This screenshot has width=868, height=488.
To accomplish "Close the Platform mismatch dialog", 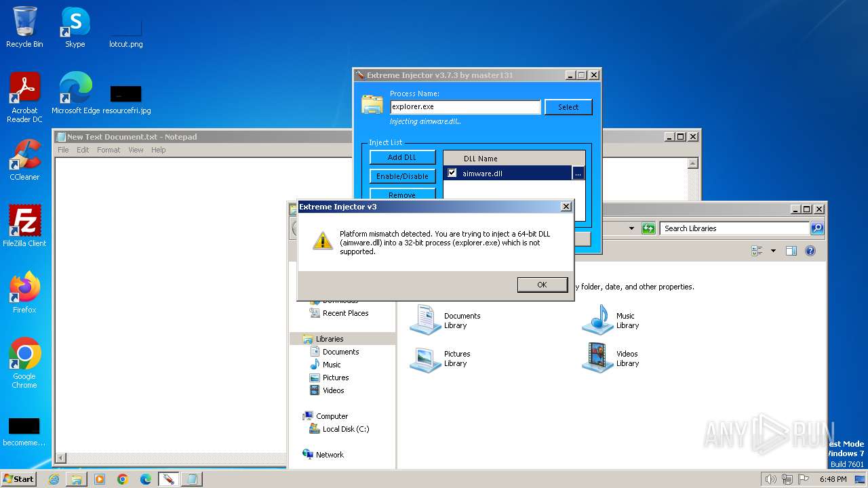I will click(566, 207).
